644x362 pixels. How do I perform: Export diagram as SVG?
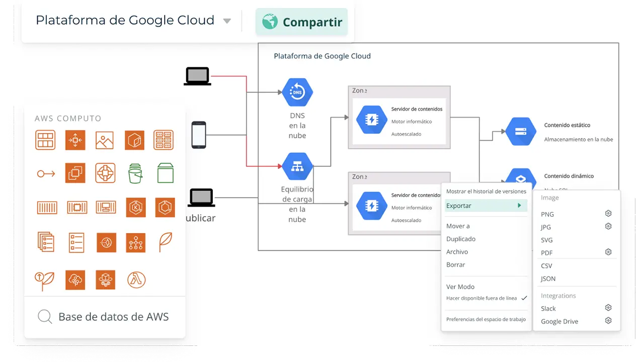coord(546,240)
